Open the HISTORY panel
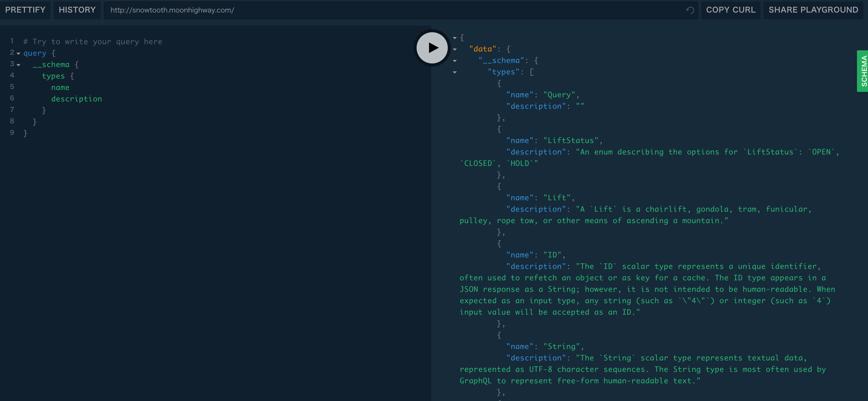 (77, 10)
